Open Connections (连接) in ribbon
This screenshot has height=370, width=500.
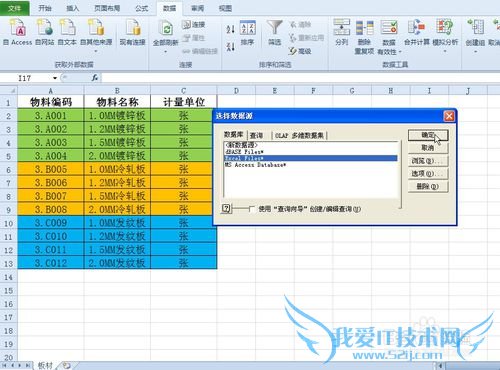(x=193, y=24)
